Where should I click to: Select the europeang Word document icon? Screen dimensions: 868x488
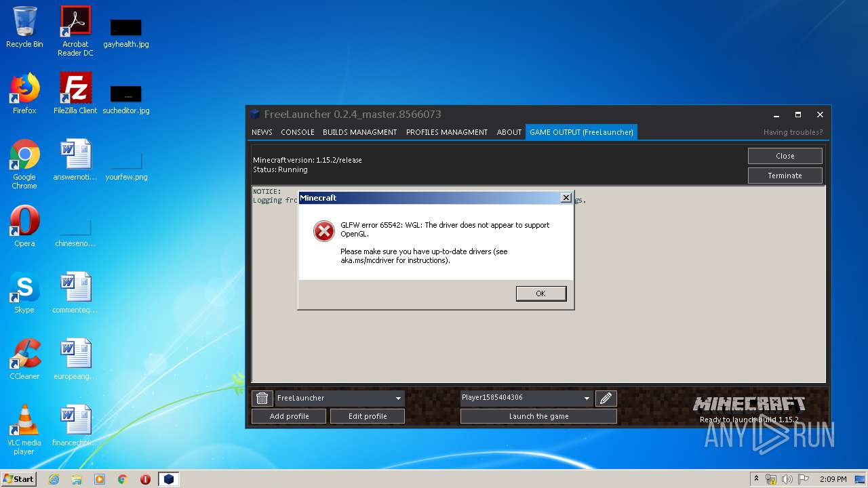click(x=75, y=359)
